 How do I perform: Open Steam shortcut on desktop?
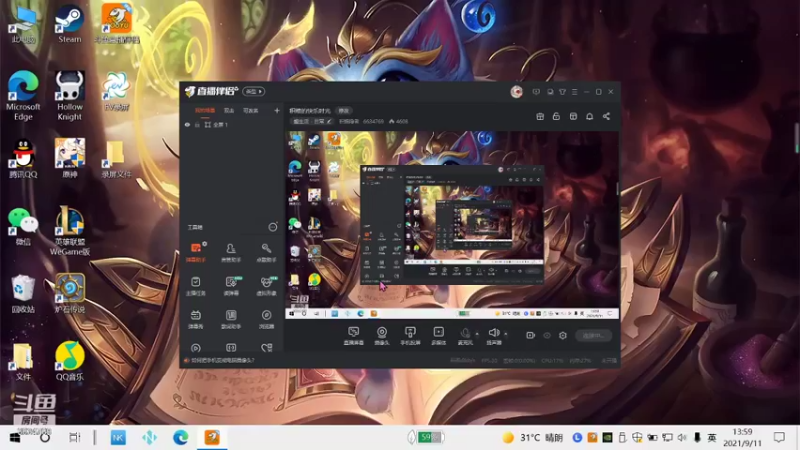click(x=69, y=24)
